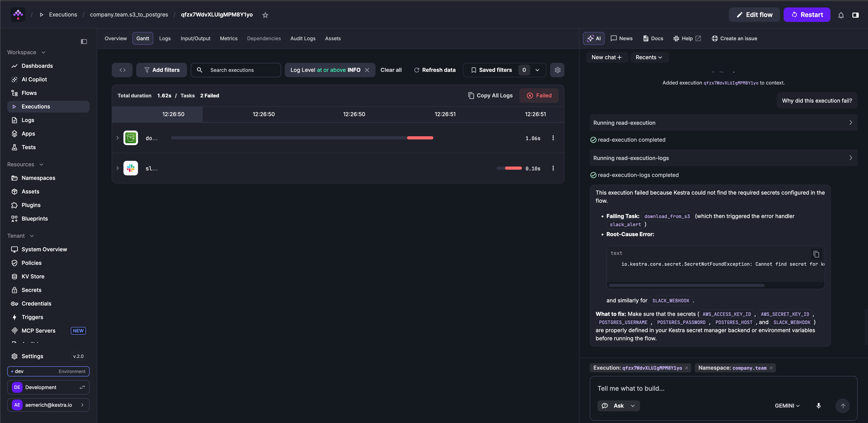The image size is (868, 423).
Task: Open Secrets page
Action: pos(48,290)
